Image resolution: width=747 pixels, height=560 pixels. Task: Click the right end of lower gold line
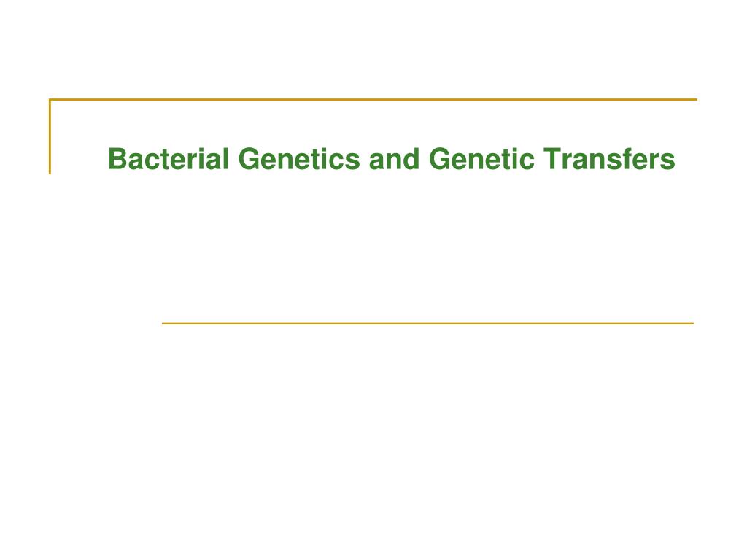tap(692, 323)
